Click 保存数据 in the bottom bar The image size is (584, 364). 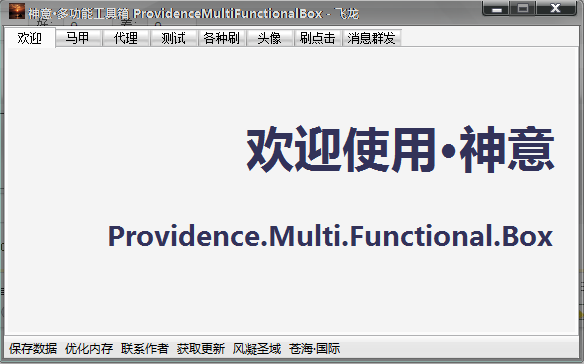[x=33, y=349]
